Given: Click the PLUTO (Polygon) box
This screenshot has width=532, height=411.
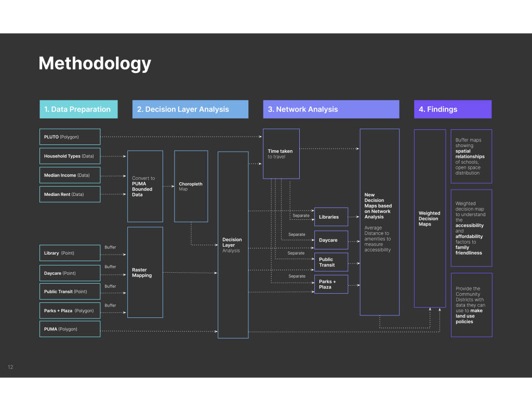Looking at the screenshot, I should 70,137.
